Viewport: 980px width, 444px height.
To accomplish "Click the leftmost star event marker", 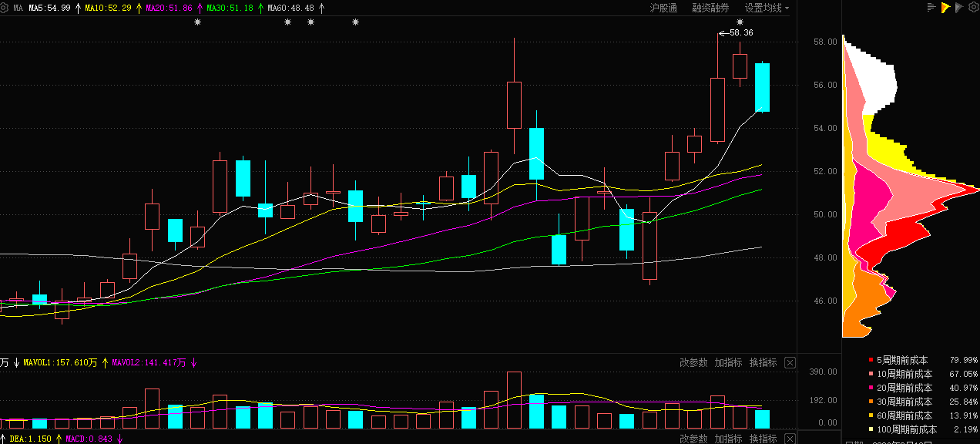I will [x=197, y=22].
